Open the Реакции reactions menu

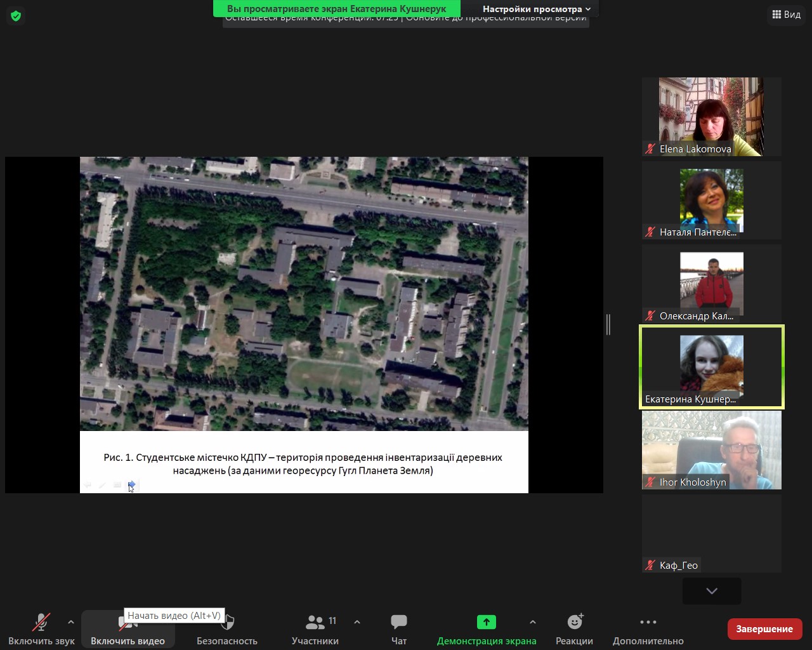(575, 629)
